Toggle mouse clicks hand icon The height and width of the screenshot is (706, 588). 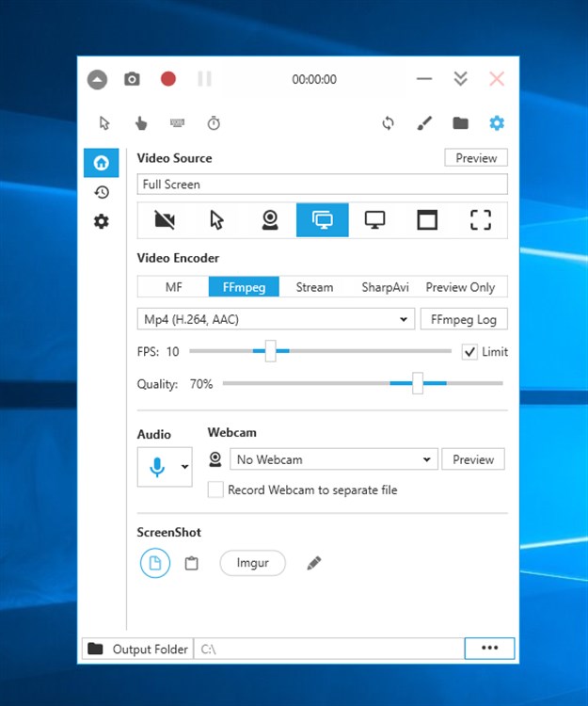[x=141, y=123]
